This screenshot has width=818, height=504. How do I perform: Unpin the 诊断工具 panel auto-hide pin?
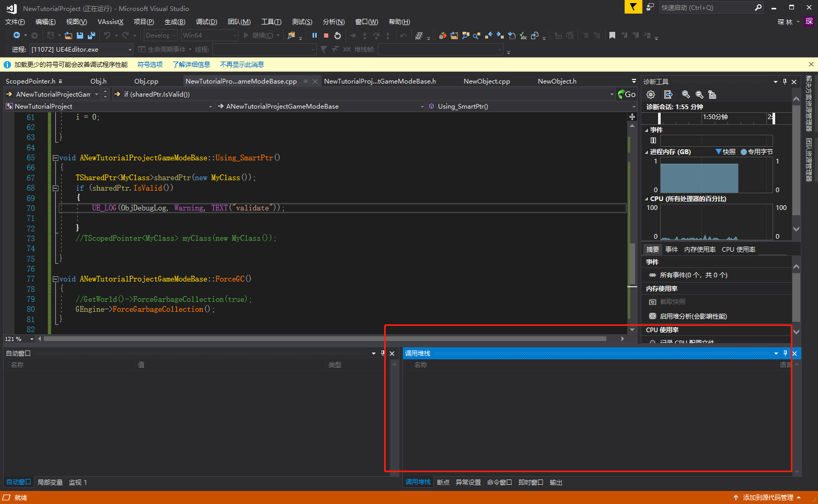[785, 81]
